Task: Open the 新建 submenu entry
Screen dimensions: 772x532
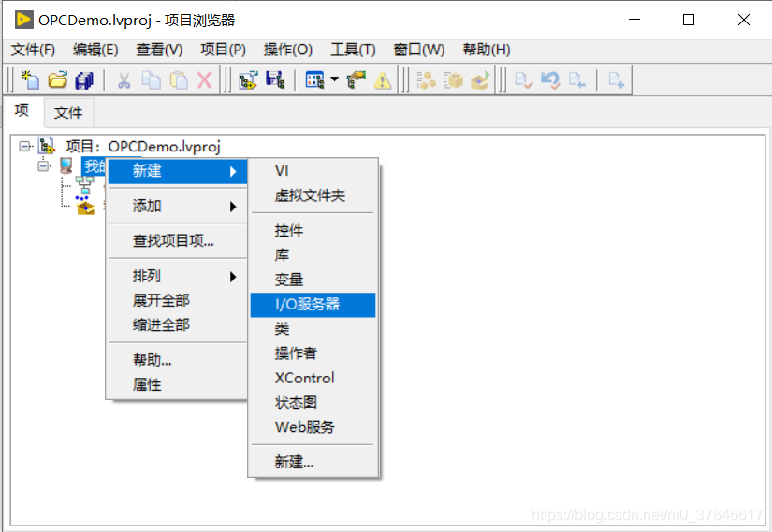Action: click(x=178, y=171)
